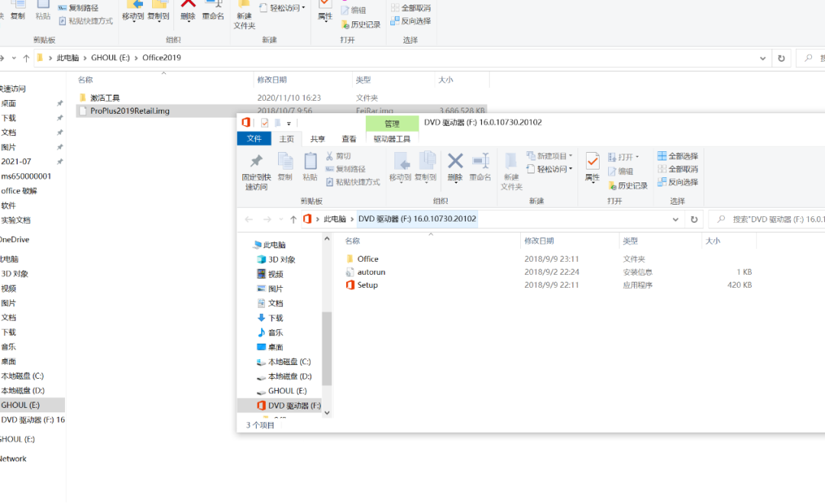825x504 pixels.
Task: Open the New item dropdown in DVD window
Action: click(549, 156)
